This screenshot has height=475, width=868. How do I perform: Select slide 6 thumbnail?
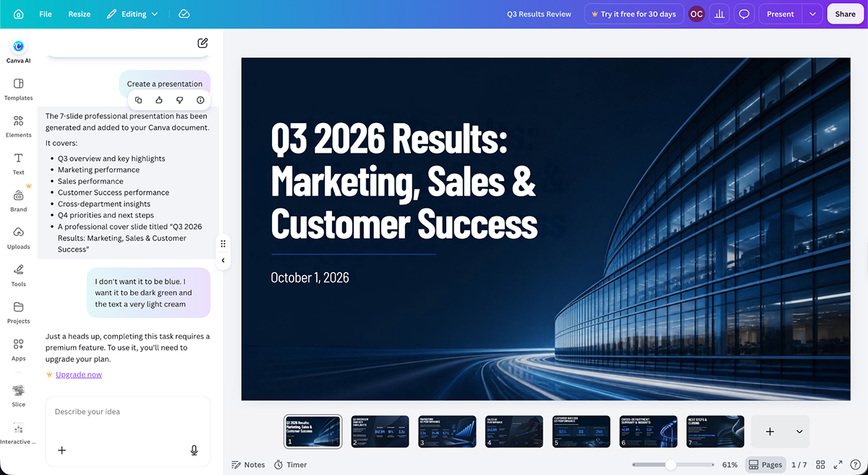point(648,432)
